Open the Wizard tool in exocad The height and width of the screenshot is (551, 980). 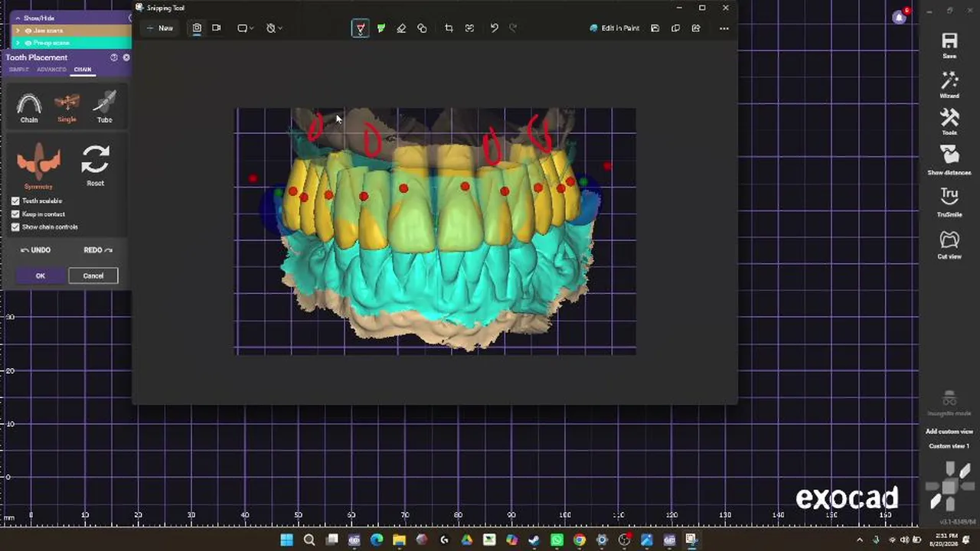tap(949, 80)
